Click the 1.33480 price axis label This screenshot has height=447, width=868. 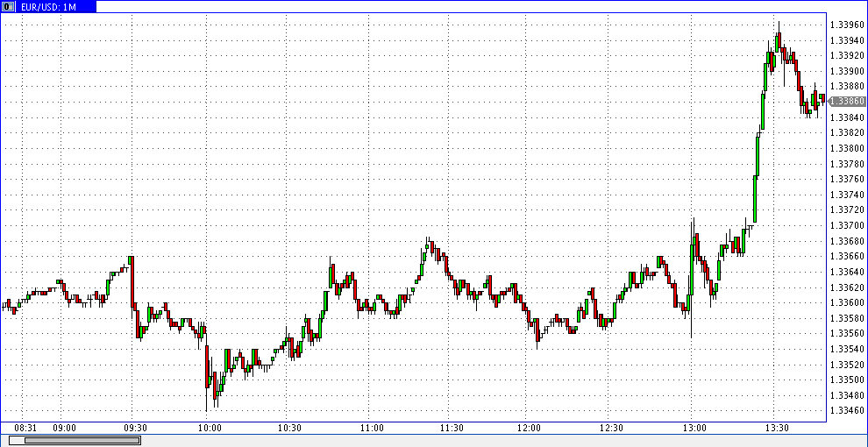848,395
